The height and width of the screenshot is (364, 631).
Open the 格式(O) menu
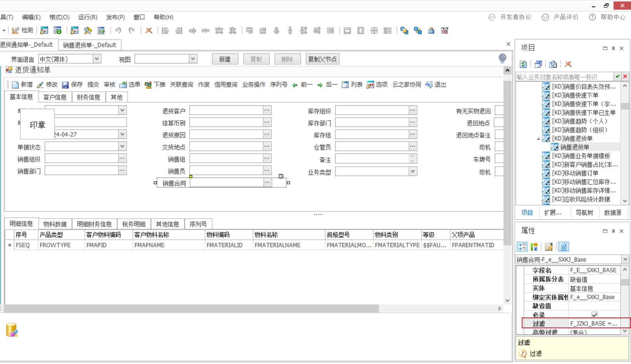pos(59,17)
